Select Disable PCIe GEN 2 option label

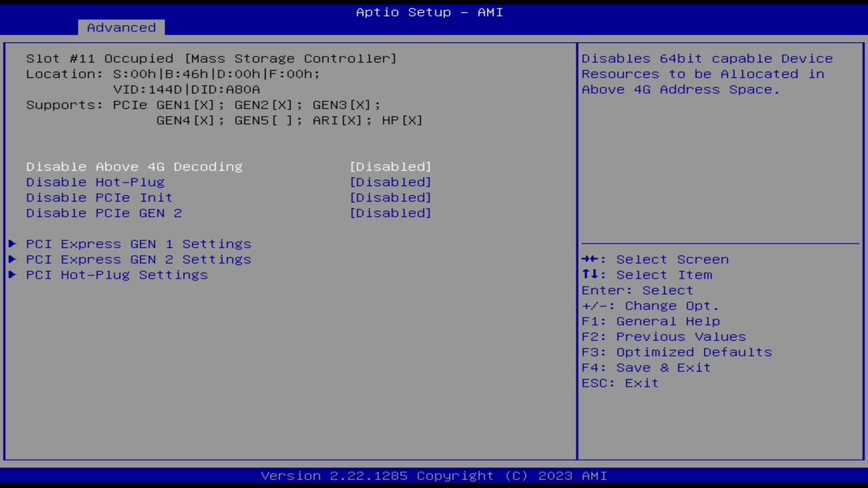click(104, 213)
